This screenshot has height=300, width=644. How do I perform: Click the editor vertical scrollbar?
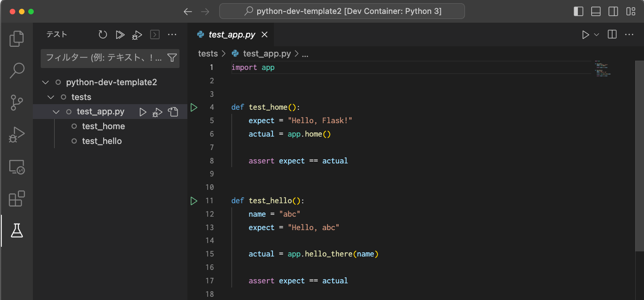[x=639, y=156]
